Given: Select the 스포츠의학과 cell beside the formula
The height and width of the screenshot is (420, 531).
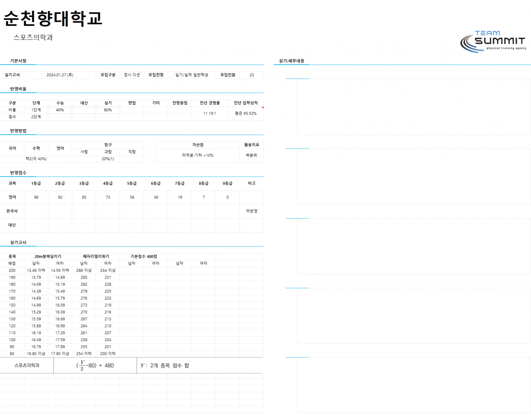Looking at the screenshot, I should (27, 365).
